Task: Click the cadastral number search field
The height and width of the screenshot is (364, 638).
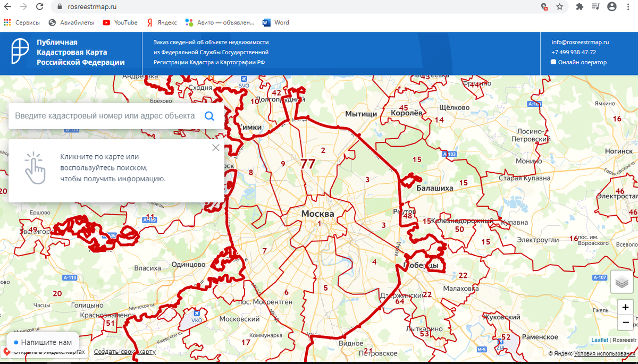Action: point(105,116)
